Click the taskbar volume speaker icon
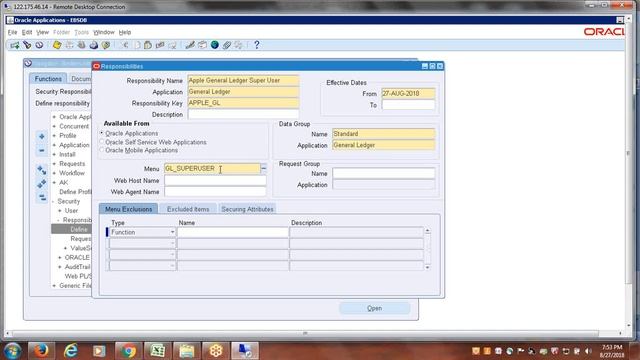Image resolution: width=640 pixels, height=360 pixels. (588, 351)
